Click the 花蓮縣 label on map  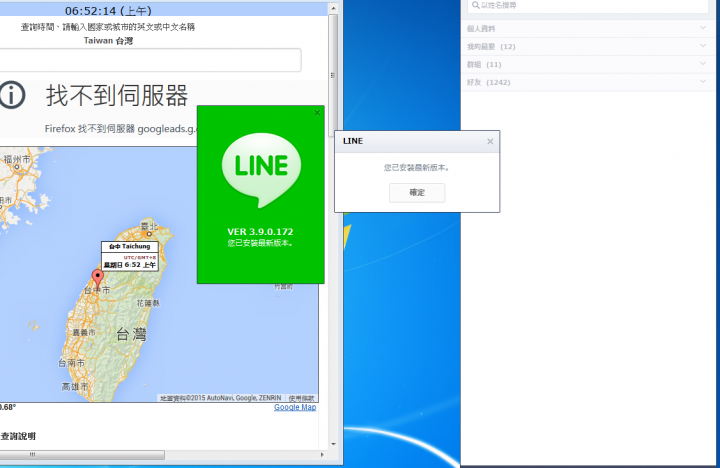point(148,303)
